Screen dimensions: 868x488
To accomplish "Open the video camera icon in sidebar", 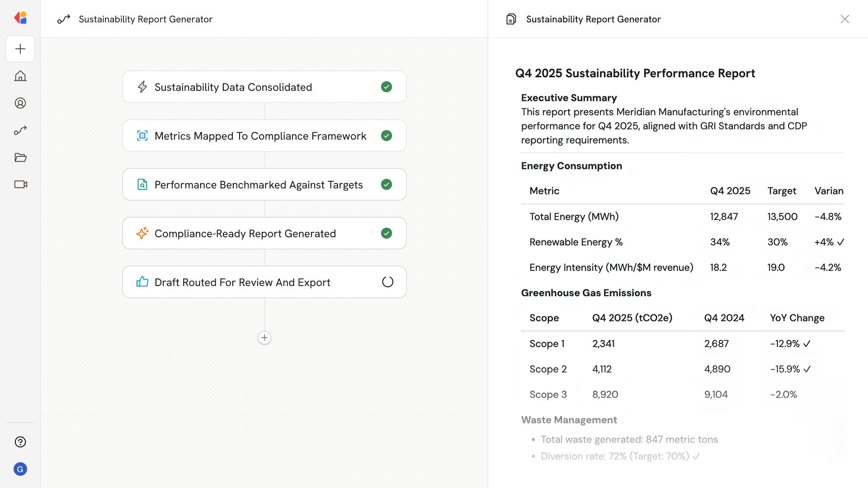I will click(20, 184).
